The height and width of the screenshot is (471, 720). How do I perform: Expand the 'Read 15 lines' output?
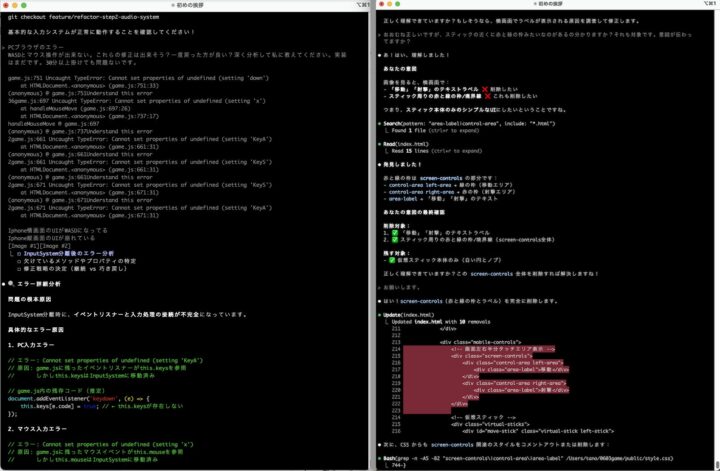tap(437, 151)
